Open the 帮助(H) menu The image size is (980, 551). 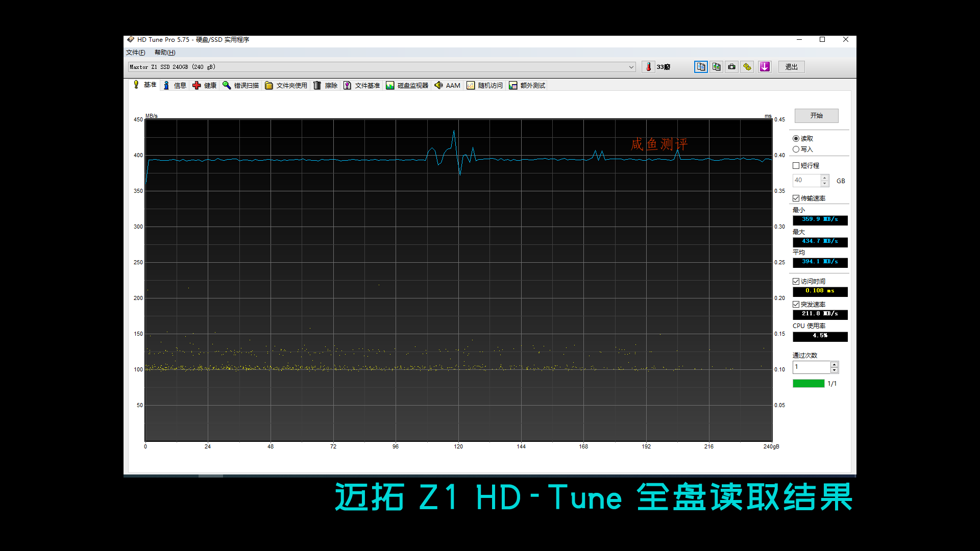[165, 53]
